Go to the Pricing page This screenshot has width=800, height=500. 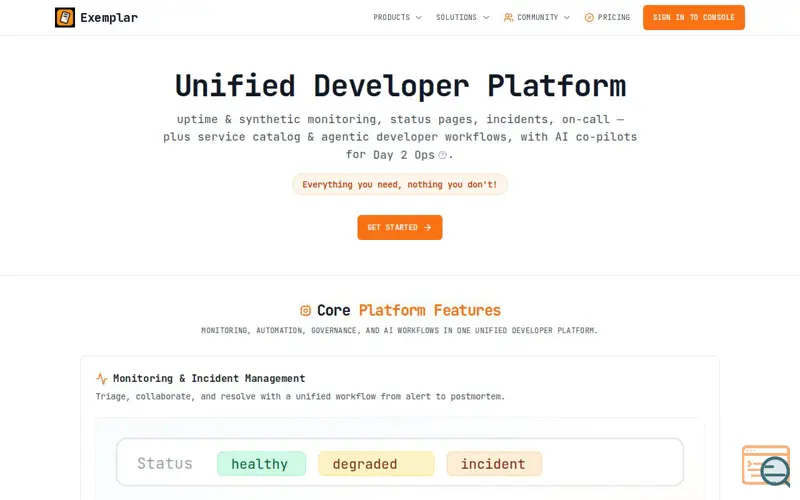pyautogui.click(x=607, y=17)
